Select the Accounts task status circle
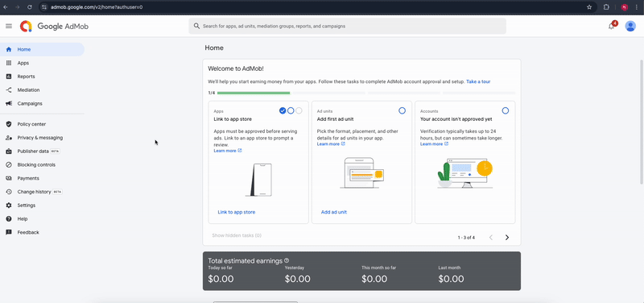The height and width of the screenshot is (303, 644). coord(506,110)
